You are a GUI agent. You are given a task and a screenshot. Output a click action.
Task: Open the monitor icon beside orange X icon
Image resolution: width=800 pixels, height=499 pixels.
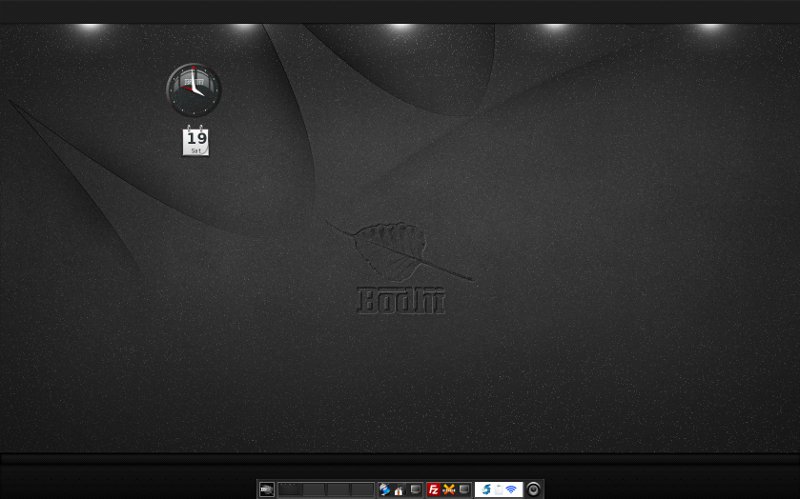[464, 489]
